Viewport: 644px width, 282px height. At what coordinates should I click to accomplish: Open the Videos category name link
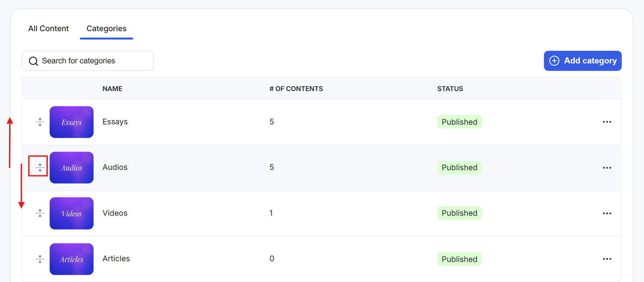[115, 213]
